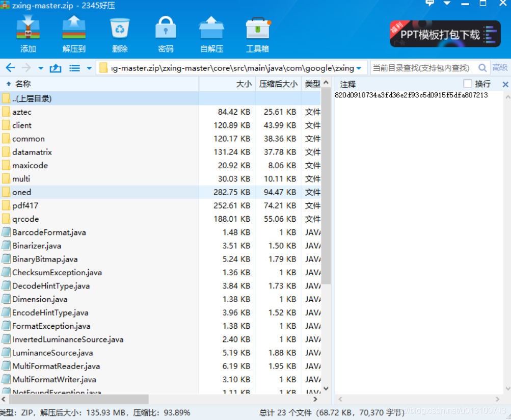Select the client folder
Viewport: 511px width, 420px height.
pyautogui.click(x=160, y=125)
